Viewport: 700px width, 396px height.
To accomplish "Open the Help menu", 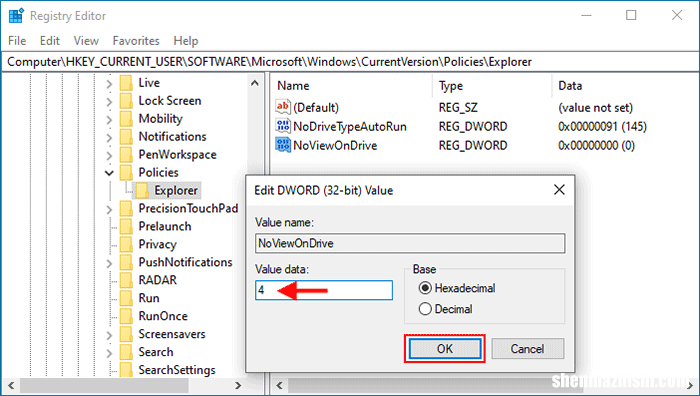I will [x=186, y=41].
